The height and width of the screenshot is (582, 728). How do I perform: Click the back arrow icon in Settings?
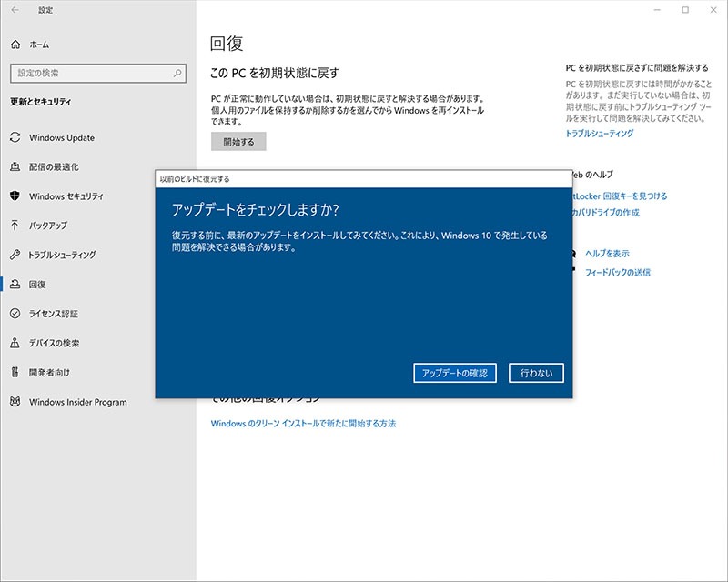[x=16, y=10]
